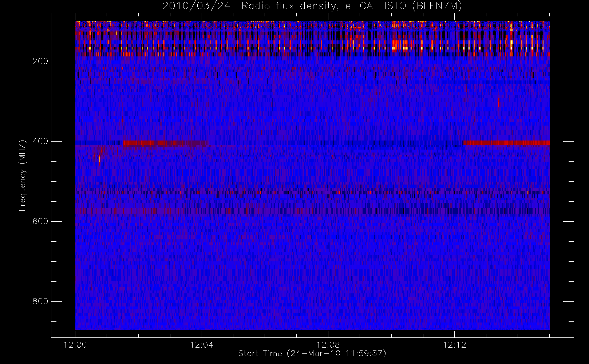Click the "Frequency (MHZ)" axis label
The width and height of the screenshot is (589, 364).
[23, 175]
